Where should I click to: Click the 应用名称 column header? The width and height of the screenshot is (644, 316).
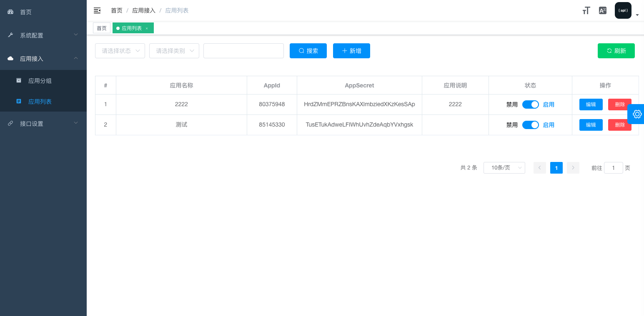[x=181, y=85]
